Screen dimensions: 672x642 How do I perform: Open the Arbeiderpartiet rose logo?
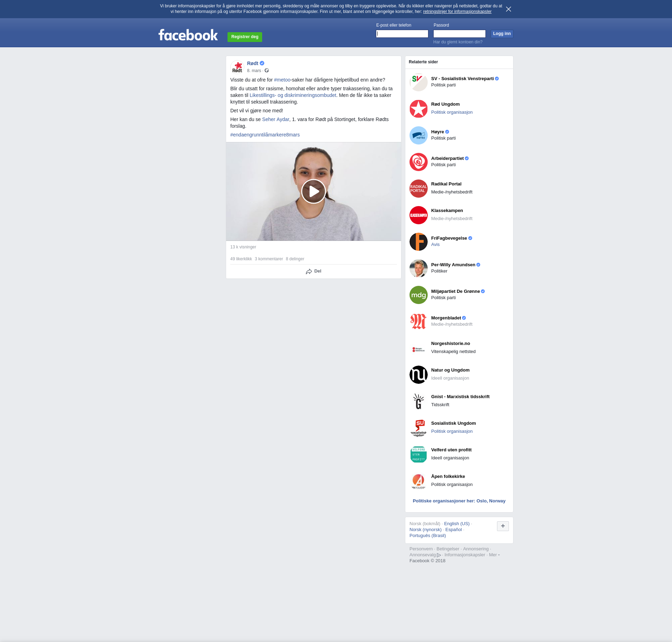point(419,162)
